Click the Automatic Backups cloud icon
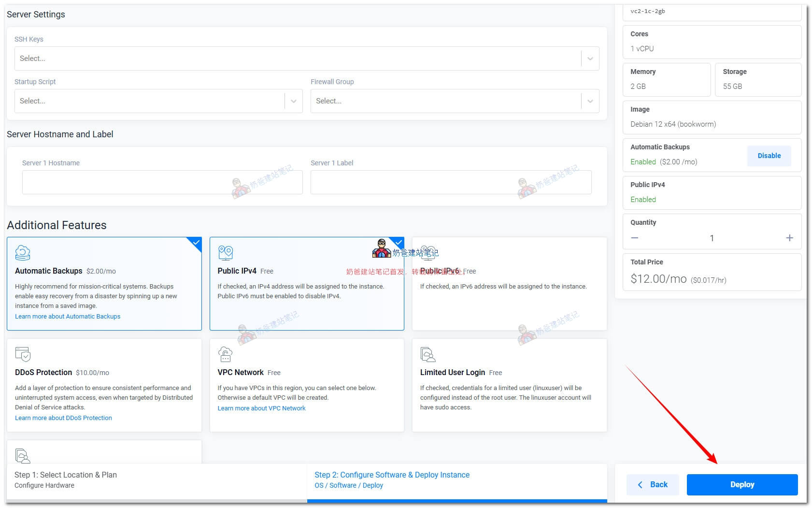Image resolution: width=812 pixels, height=508 pixels. point(23,253)
